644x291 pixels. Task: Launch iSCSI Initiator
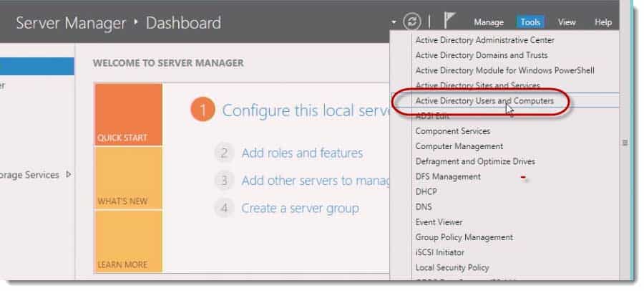click(x=439, y=253)
